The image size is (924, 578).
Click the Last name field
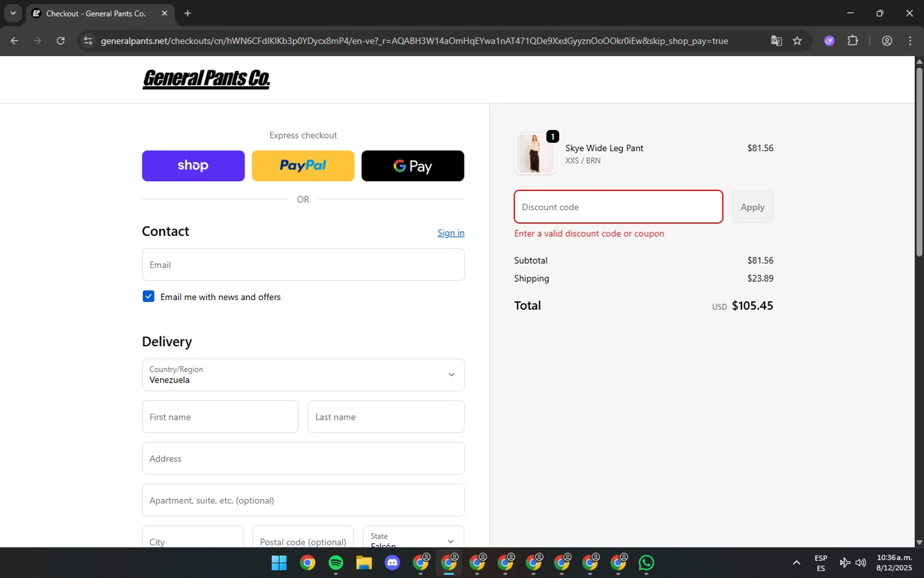pyautogui.click(x=386, y=417)
